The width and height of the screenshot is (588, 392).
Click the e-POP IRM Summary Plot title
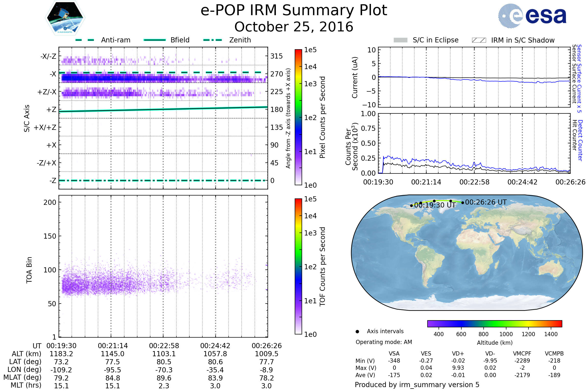294,11
